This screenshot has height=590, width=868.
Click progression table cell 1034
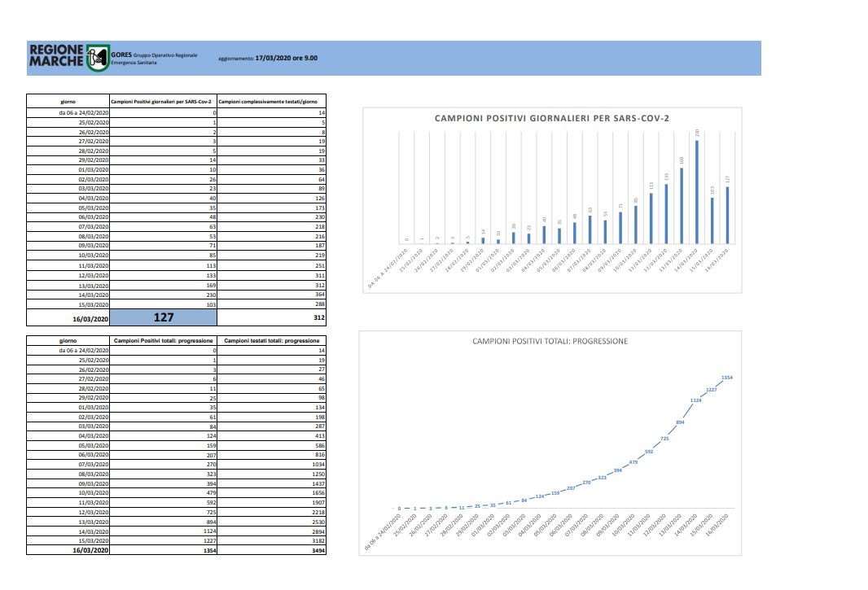271,465
